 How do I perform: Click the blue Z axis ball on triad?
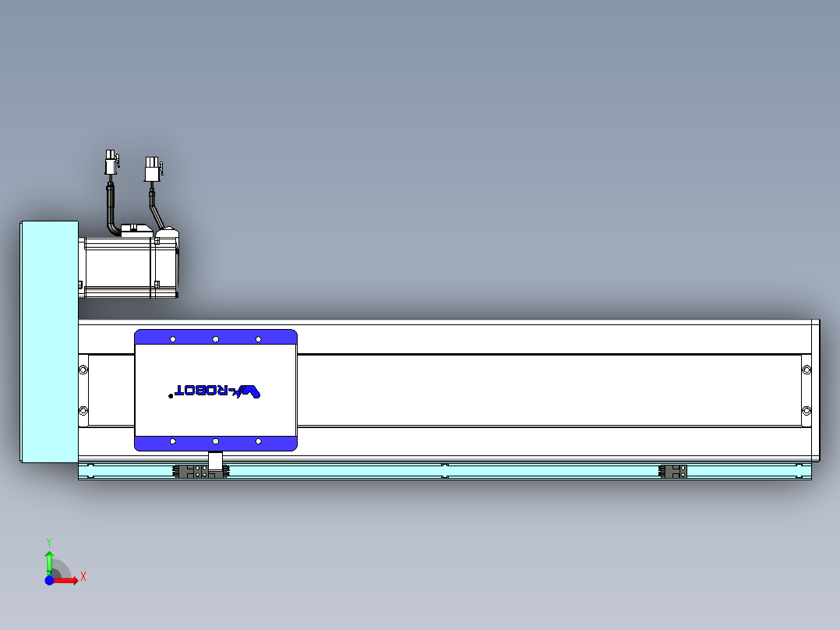tap(49, 580)
